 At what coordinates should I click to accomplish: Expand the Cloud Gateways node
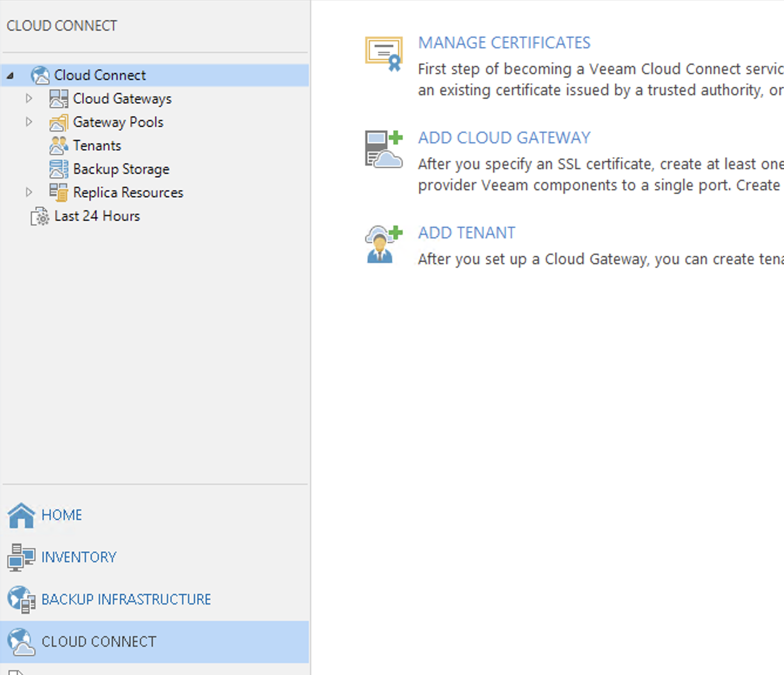click(x=29, y=99)
